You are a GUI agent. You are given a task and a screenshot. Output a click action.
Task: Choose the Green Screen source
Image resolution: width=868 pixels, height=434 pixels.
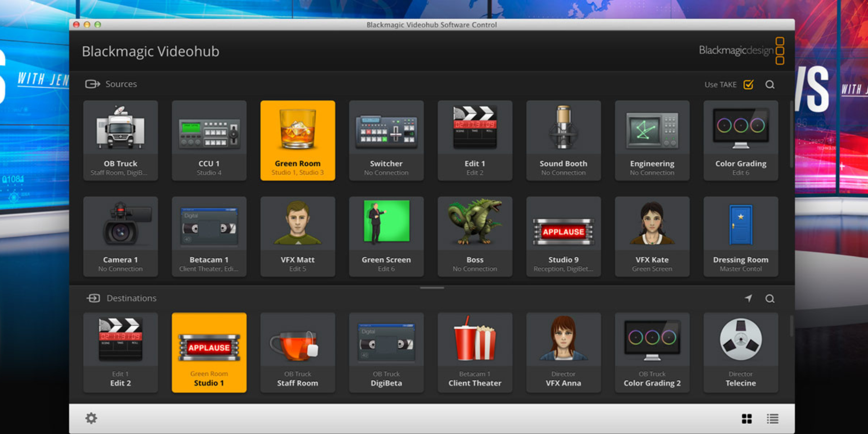tap(386, 236)
